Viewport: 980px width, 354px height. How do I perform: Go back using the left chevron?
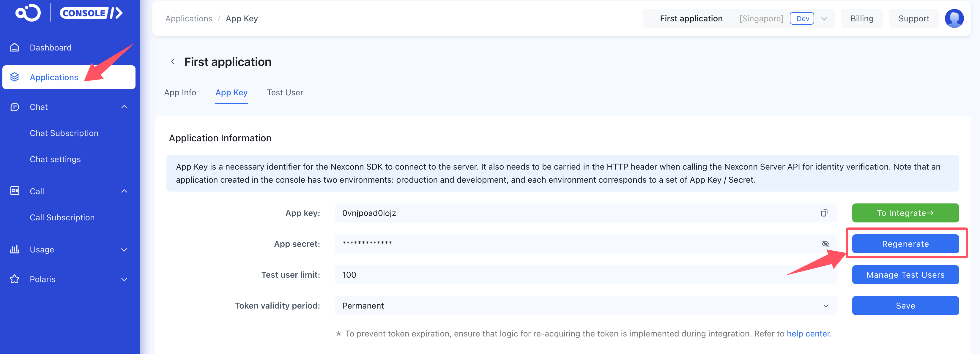[173, 61]
